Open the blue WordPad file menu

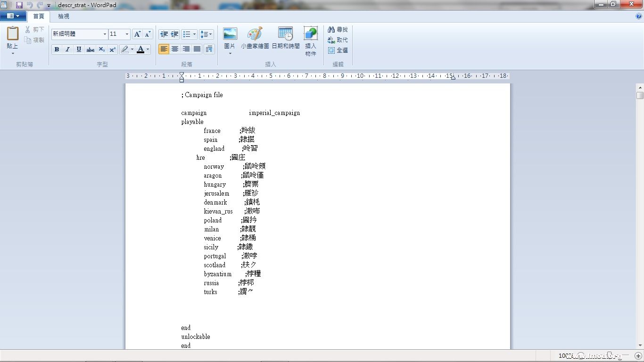pos(13,16)
